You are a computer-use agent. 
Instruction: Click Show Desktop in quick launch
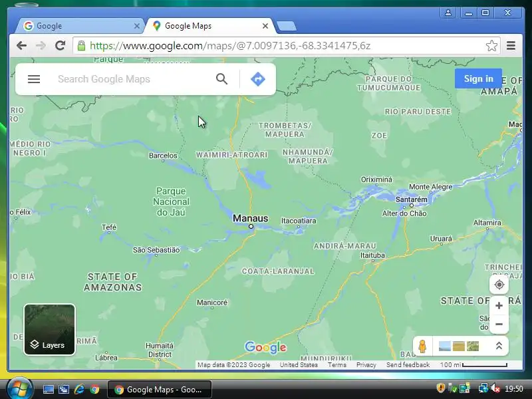(x=48, y=389)
